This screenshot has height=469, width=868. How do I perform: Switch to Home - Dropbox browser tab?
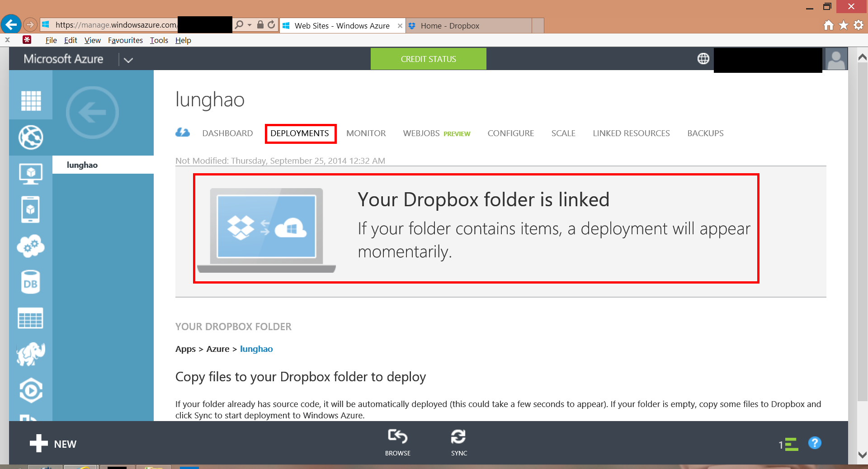[x=469, y=26]
